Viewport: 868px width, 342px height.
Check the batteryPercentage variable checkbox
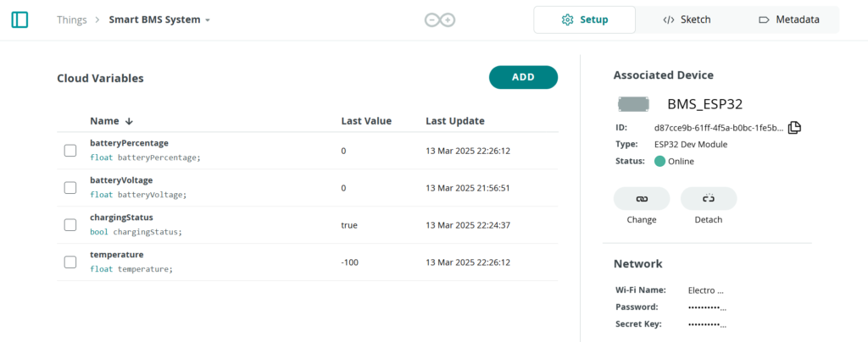click(70, 151)
